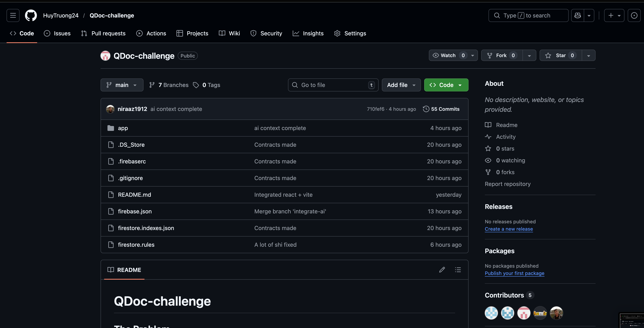This screenshot has height=328, width=644.
Task: Click the GitHub Octocat home logo
Action: [31, 15]
